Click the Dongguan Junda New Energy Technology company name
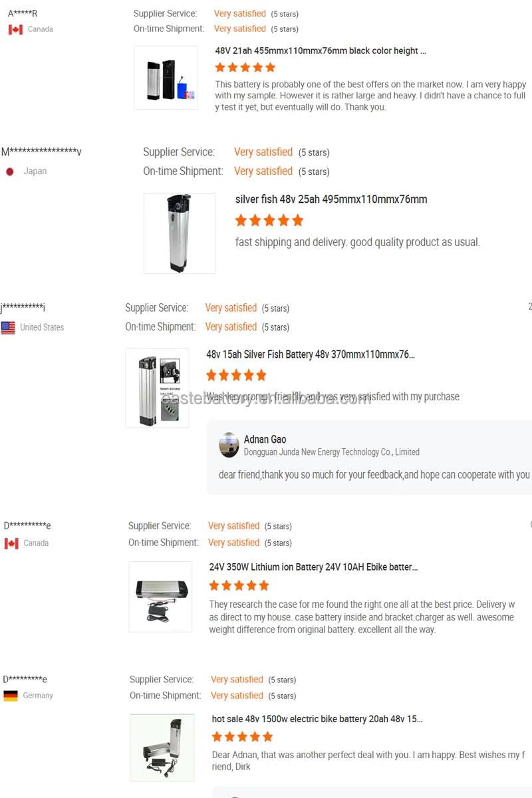532x798 pixels. (x=331, y=452)
